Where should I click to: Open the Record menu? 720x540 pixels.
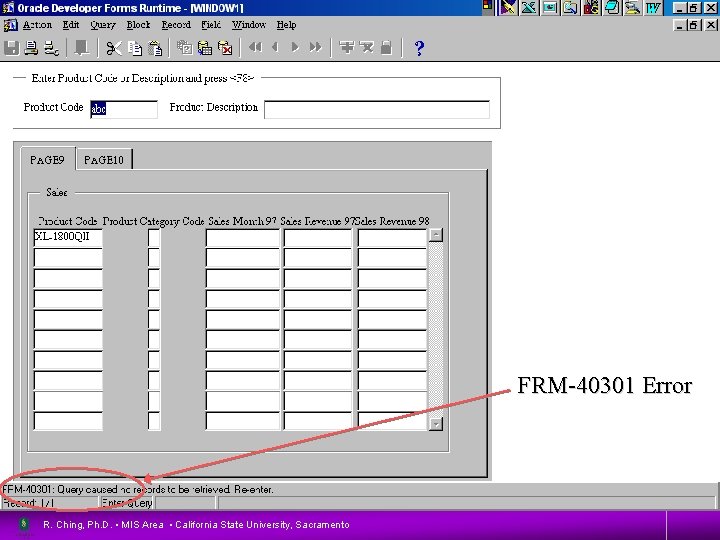[176, 25]
